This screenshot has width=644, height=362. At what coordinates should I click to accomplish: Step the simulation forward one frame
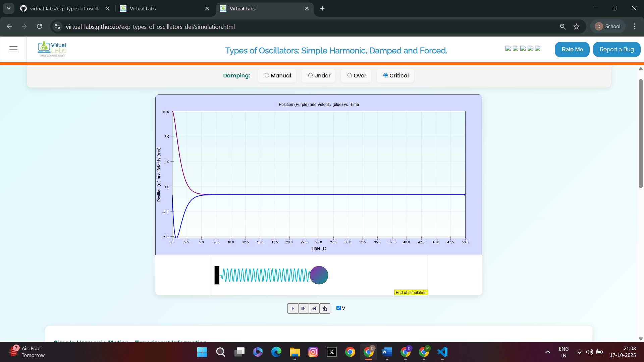303,308
